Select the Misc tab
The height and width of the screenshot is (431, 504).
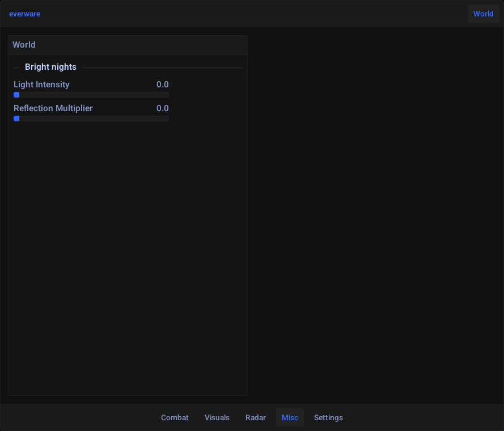(x=290, y=417)
